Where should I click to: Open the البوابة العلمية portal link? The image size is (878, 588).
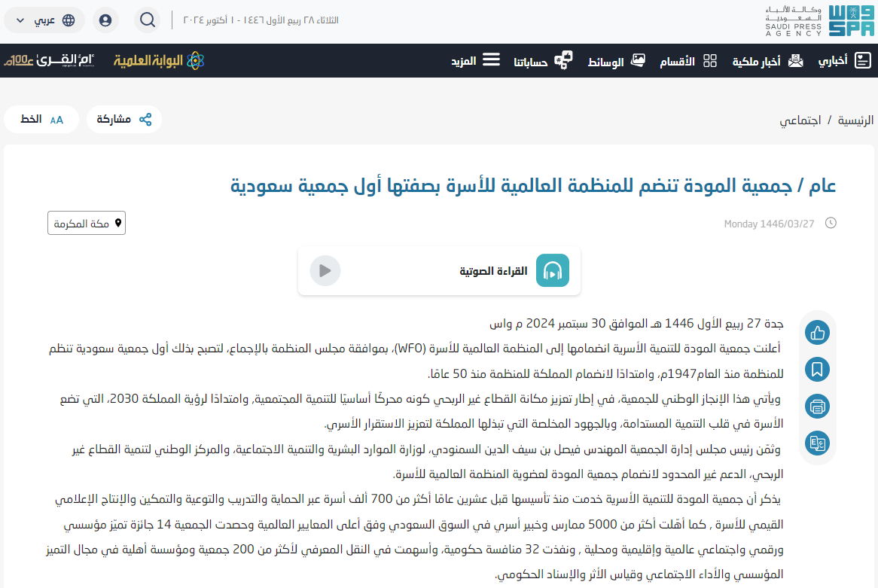158,60
